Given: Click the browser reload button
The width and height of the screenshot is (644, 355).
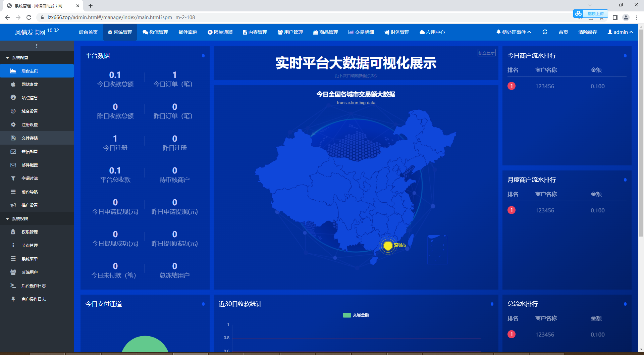Looking at the screenshot, I should pos(29,17).
